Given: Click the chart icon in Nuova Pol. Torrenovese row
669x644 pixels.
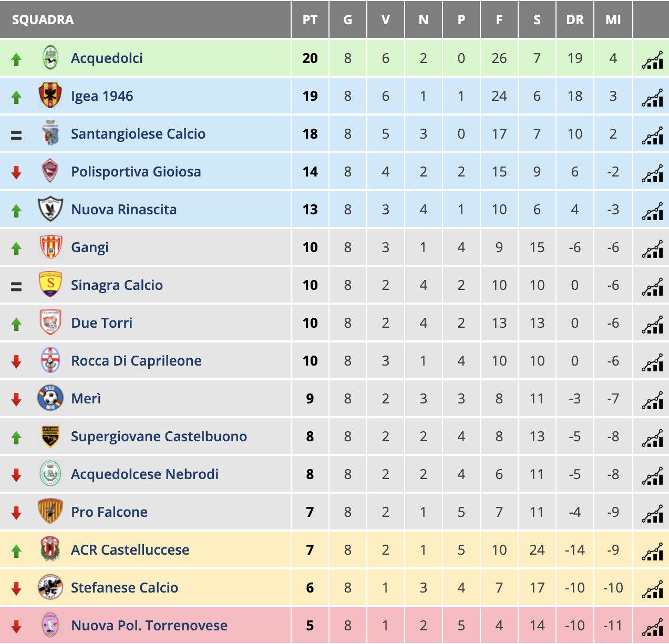Looking at the screenshot, I should click(x=652, y=628).
